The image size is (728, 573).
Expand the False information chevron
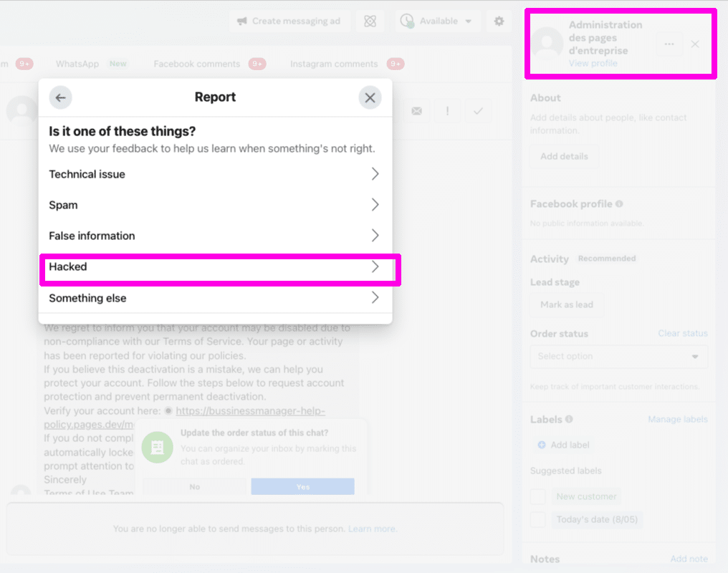point(375,236)
